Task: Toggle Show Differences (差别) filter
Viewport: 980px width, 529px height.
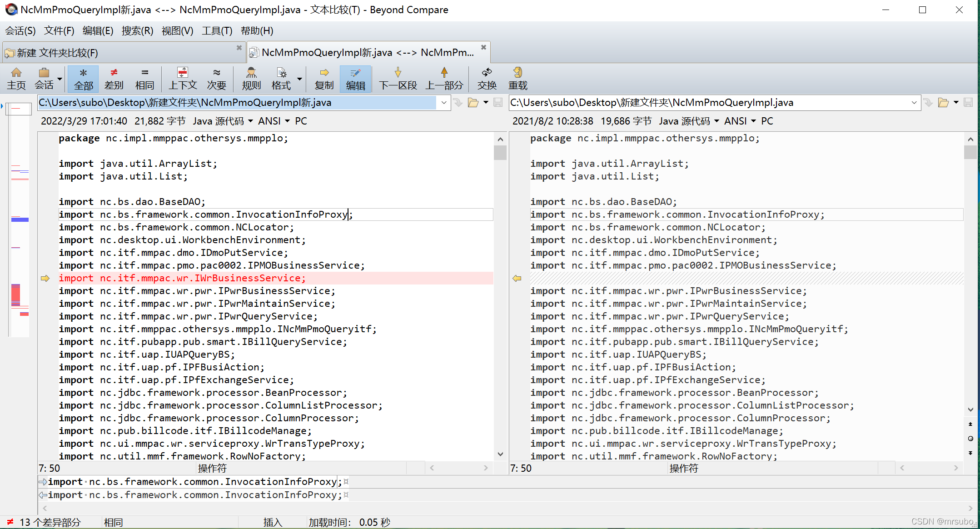Action: coord(114,78)
